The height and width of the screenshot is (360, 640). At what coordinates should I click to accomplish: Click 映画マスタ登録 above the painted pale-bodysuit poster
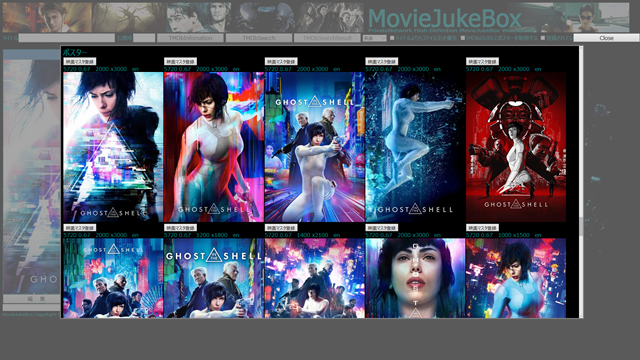(180, 62)
